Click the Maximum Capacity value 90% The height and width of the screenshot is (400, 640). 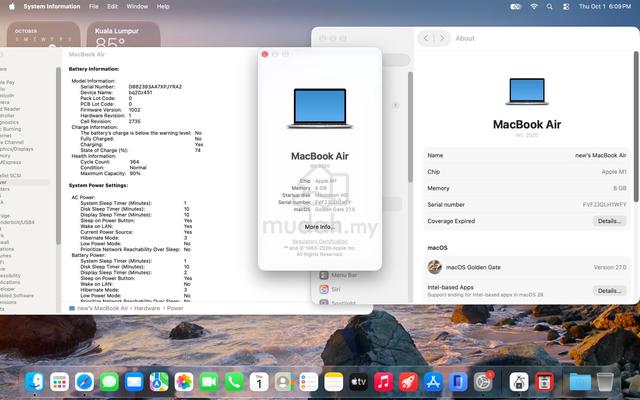click(135, 173)
